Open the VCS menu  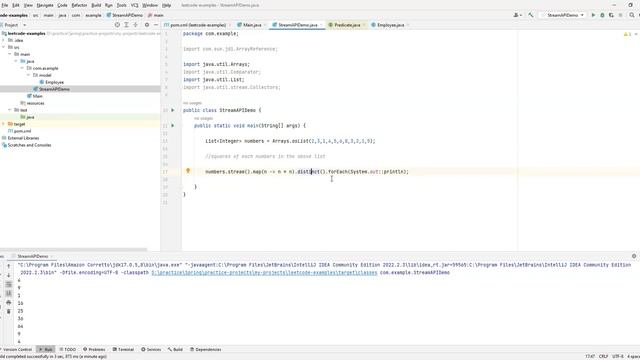tap(134, 5)
